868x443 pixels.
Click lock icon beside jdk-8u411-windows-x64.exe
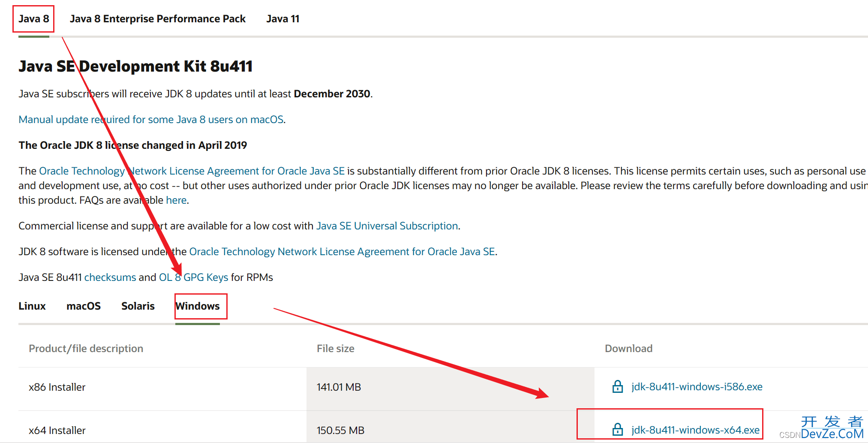617,429
